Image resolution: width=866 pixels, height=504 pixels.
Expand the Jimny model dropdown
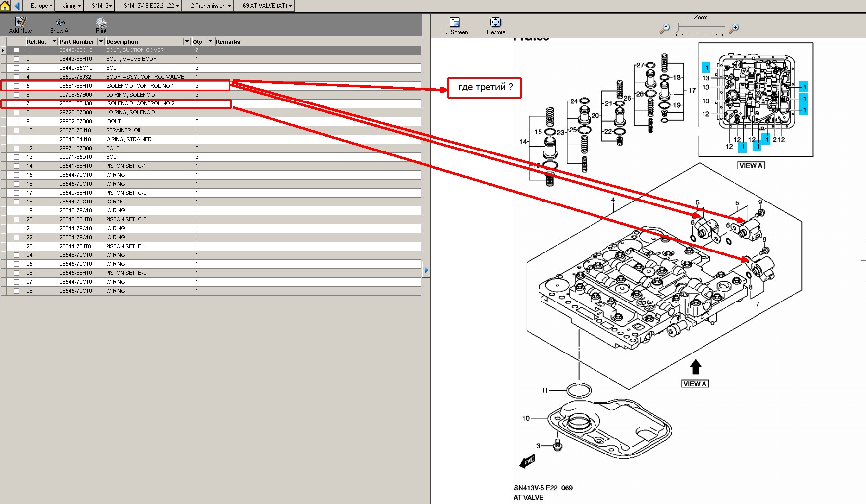click(72, 6)
